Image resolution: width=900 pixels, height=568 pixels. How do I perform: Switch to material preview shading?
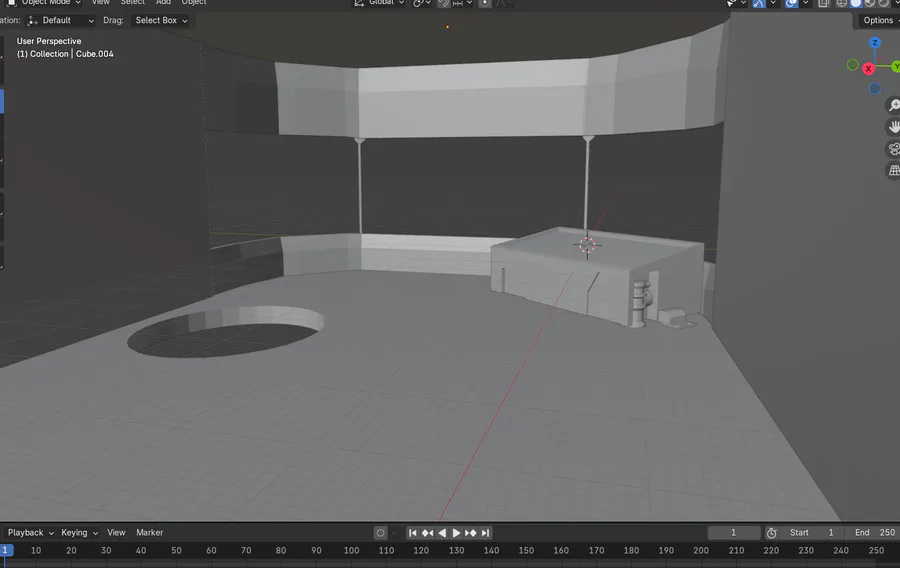click(x=870, y=3)
